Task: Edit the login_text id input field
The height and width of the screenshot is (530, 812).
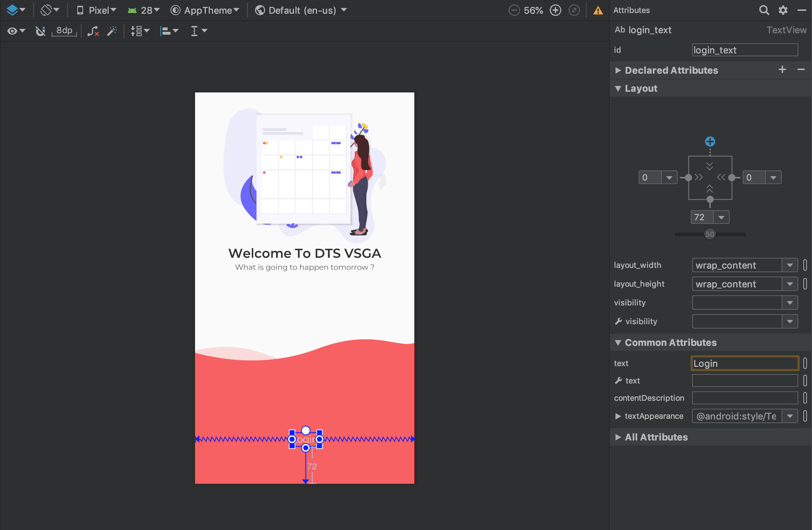Action: (x=744, y=50)
